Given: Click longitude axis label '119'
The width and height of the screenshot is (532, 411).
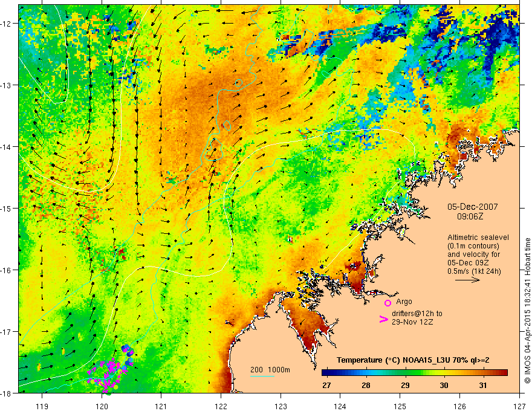Looking at the screenshot, I should 42,406.
